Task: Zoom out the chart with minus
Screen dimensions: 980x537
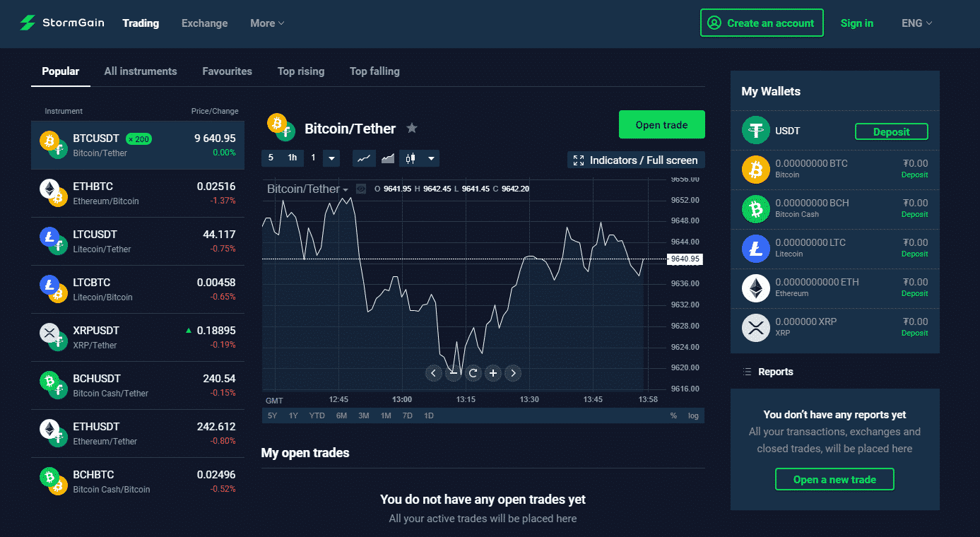Action: coord(454,373)
